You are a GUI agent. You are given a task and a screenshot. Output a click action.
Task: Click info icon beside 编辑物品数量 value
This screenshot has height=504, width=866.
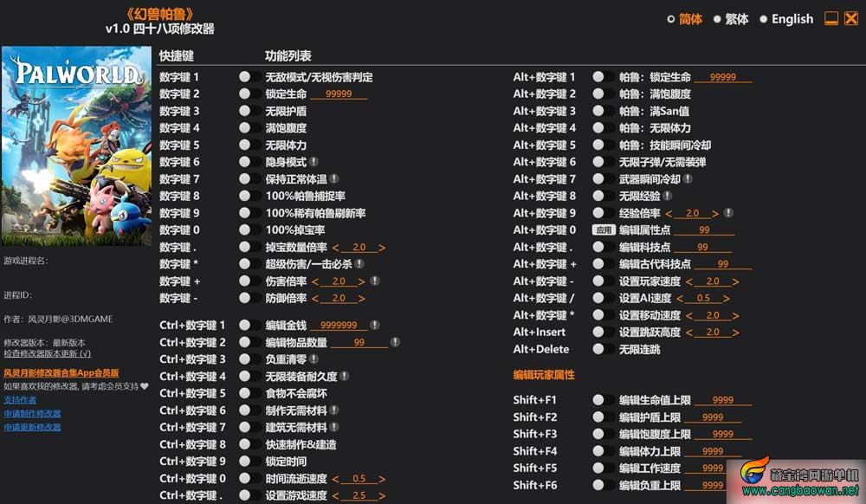pyautogui.click(x=396, y=342)
